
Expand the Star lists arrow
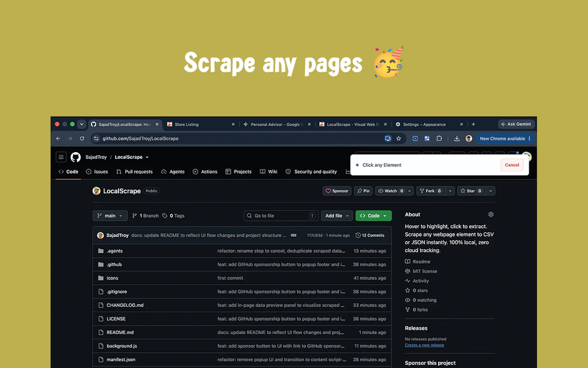point(491,191)
